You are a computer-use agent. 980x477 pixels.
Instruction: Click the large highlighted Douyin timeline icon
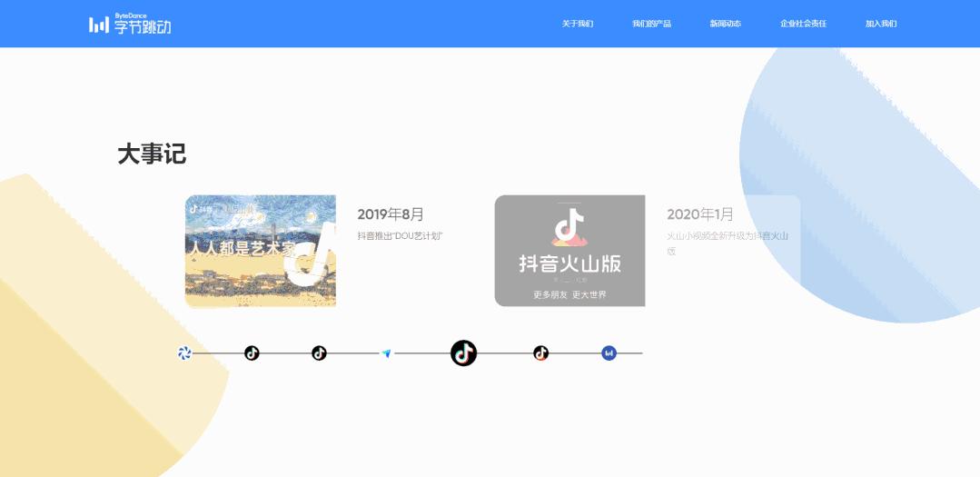click(463, 353)
